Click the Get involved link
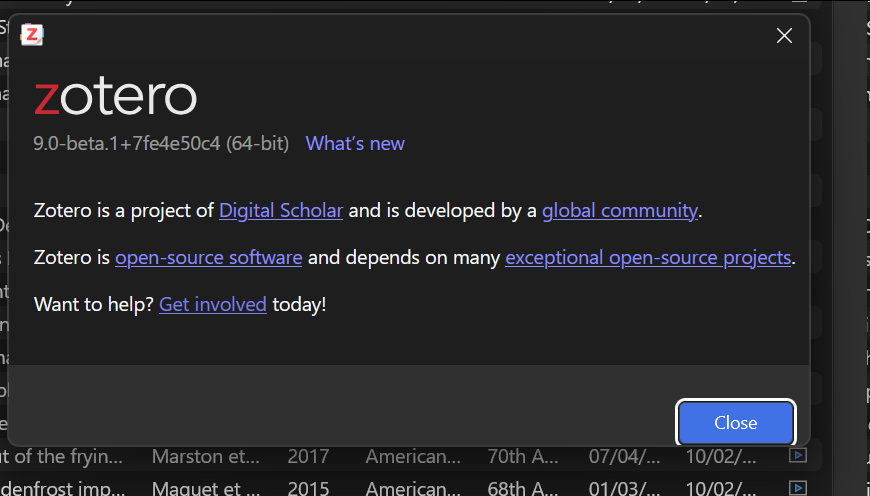The image size is (870, 496). coord(213,305)
